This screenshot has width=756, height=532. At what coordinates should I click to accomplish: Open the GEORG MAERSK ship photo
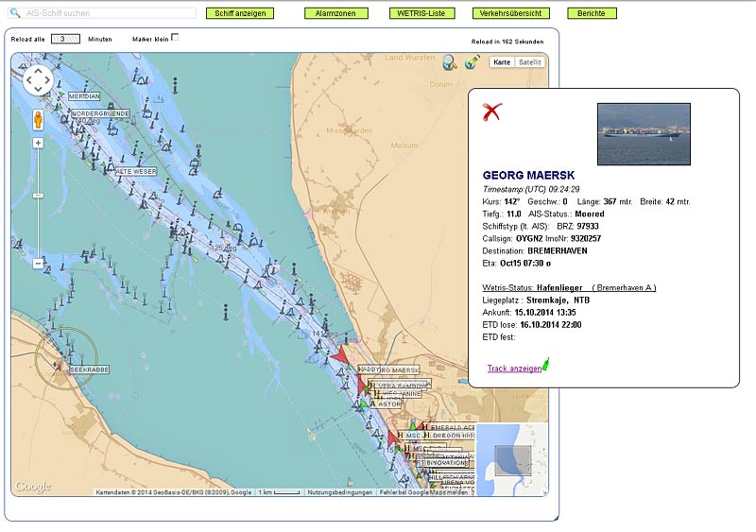click(x=644, y=134)
